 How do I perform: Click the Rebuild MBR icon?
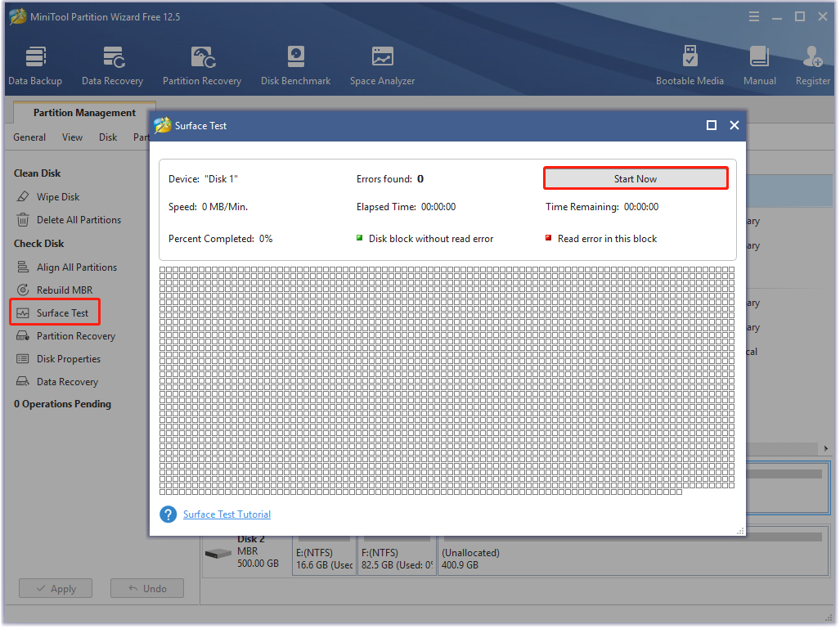point(23,290)
